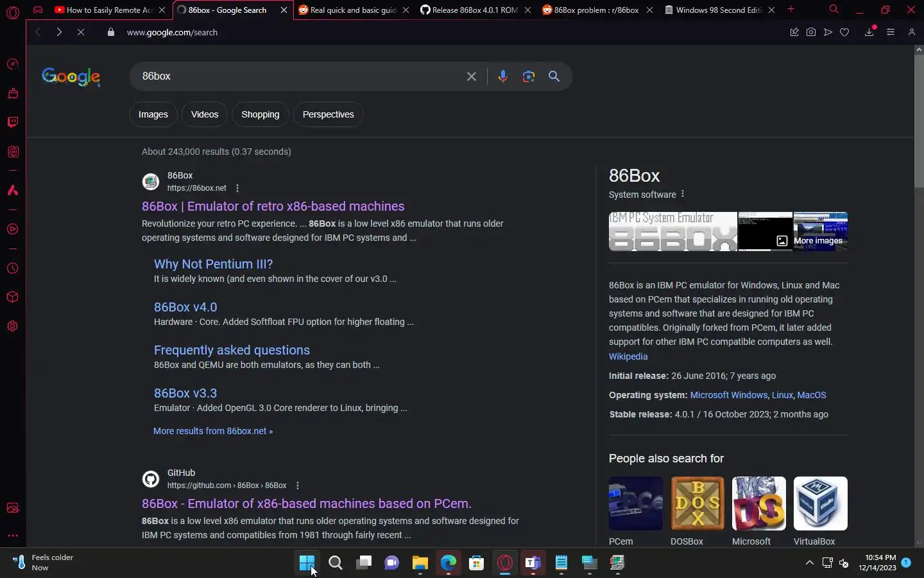Image resolution: width=924 pixels, height=578 pixels.
Task: Open sidebar three-dots more menu
Action: 12,536
